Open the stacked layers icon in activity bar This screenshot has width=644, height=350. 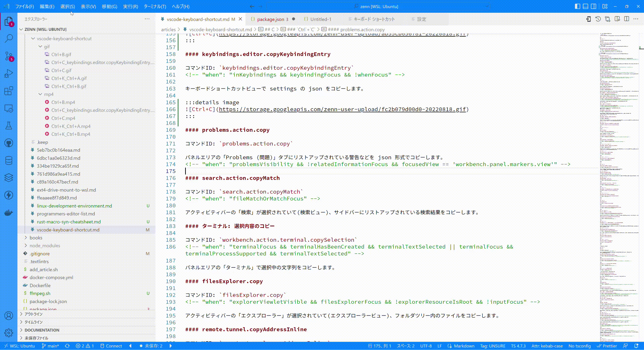click(9, 178)
